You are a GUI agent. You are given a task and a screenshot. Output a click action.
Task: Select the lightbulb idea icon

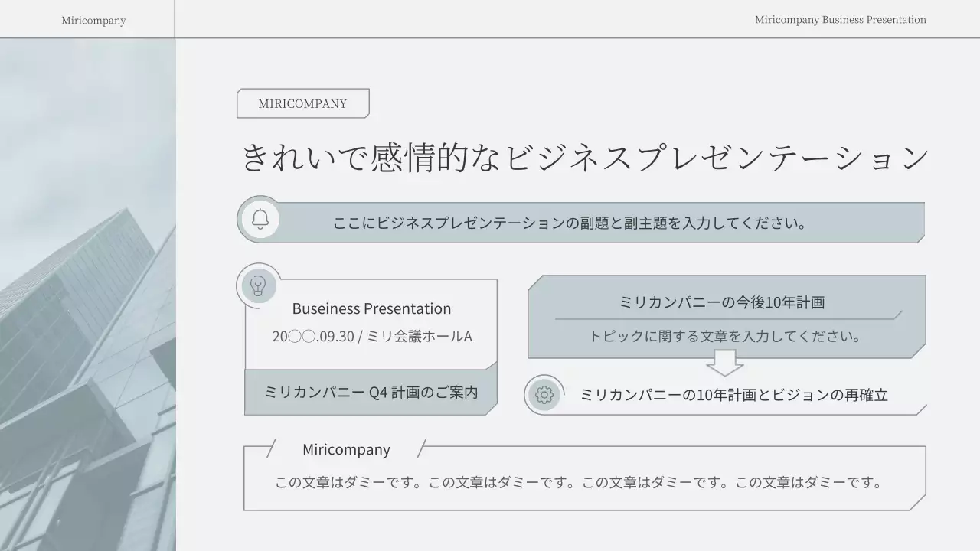258,285
